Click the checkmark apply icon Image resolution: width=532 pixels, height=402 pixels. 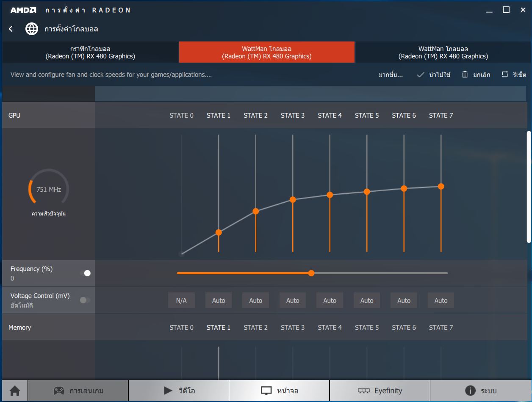coord(421,74)
